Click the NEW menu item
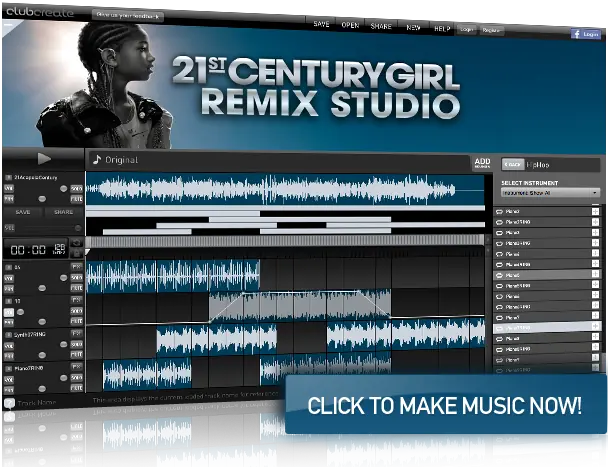Image resolution: width=608 pixels, height=467 pixels. click(x=413, y=28)
